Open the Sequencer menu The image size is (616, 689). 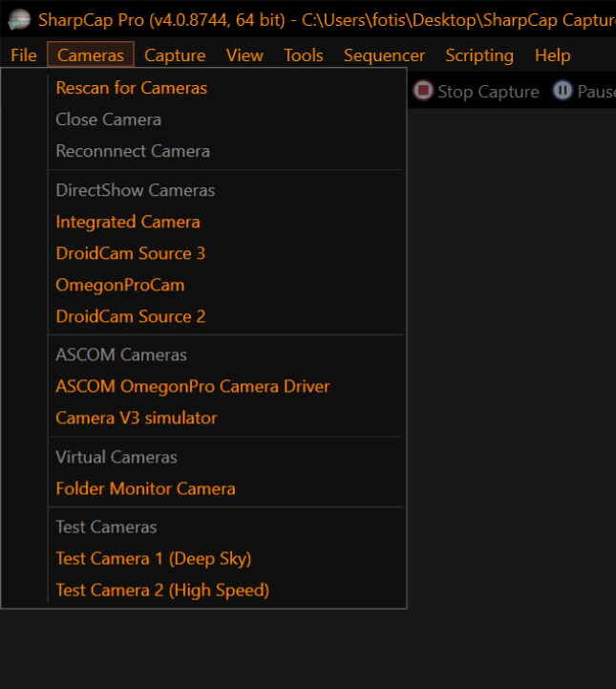coord(384,55)
